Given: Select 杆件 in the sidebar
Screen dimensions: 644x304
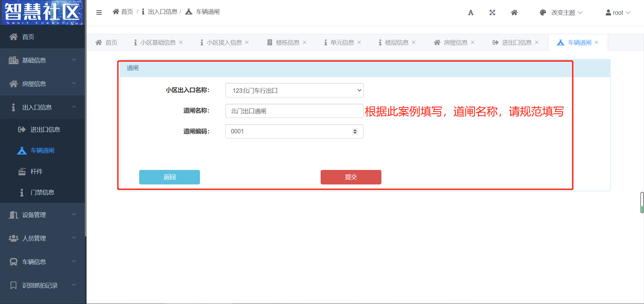Looking at the screenshot, I should coord(36,172).
